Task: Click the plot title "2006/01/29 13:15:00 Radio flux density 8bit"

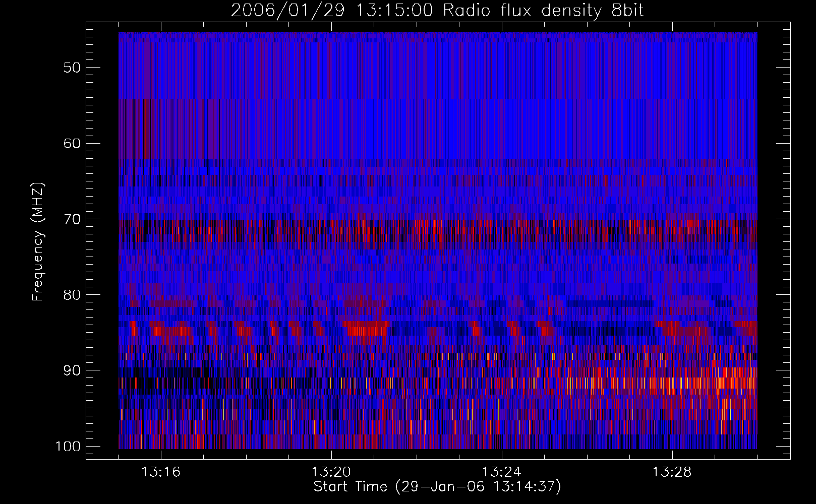Action: pyautogui.click(x=437, y=11)
